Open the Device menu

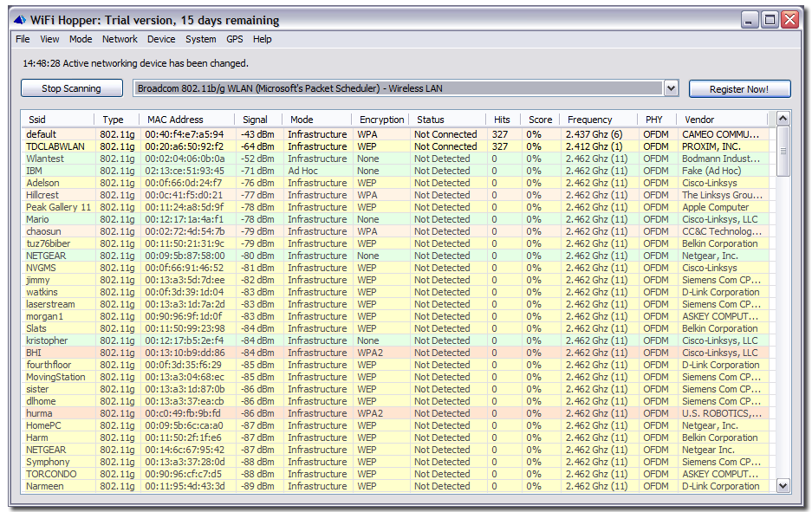(161, 39)
